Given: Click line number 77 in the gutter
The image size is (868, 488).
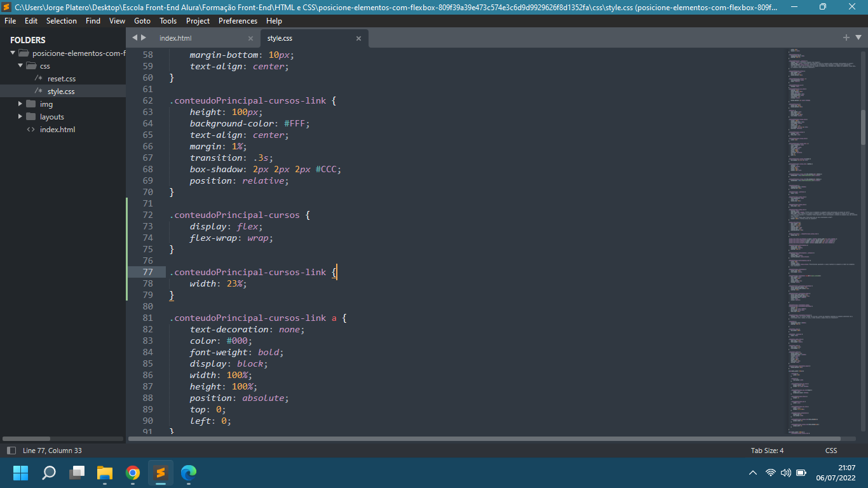Looking at the screenshot, I should (147, 272).
